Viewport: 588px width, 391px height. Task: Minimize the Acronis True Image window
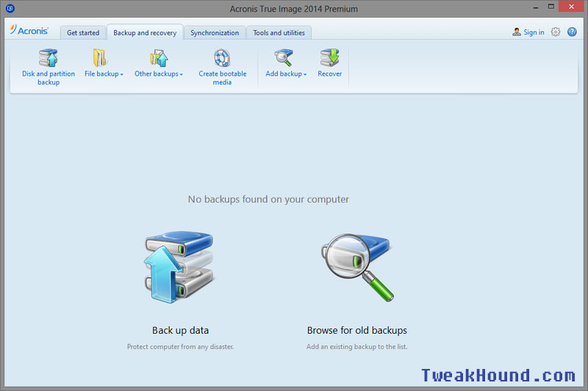[x=536, y=7]
